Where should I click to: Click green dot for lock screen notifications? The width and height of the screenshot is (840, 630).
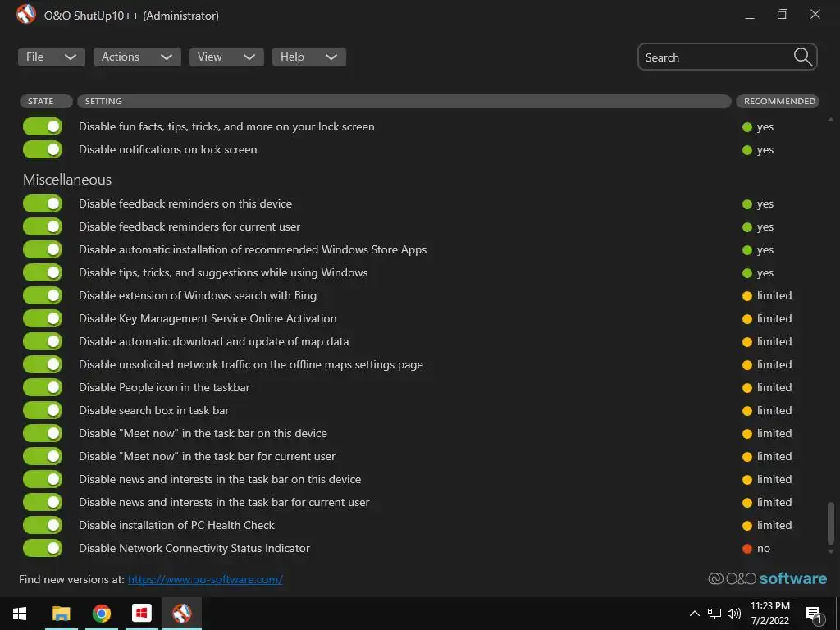click(x=747, y=150)
